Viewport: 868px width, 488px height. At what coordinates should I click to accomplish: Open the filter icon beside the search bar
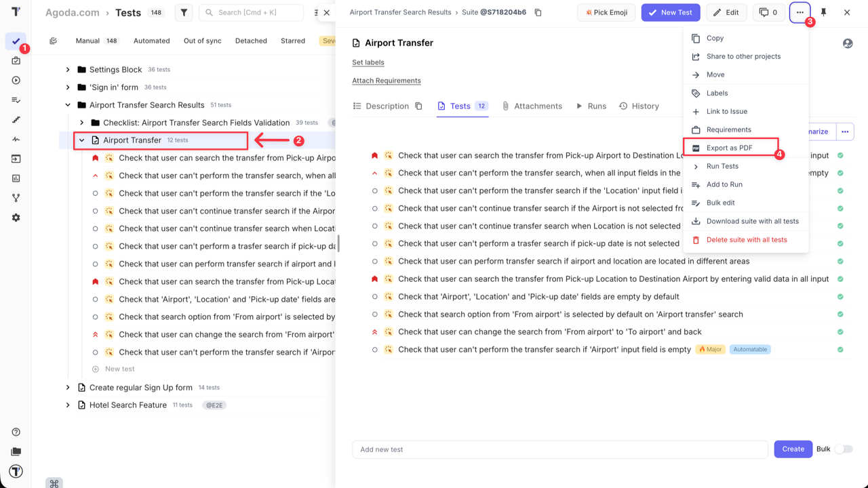(183, 12)
